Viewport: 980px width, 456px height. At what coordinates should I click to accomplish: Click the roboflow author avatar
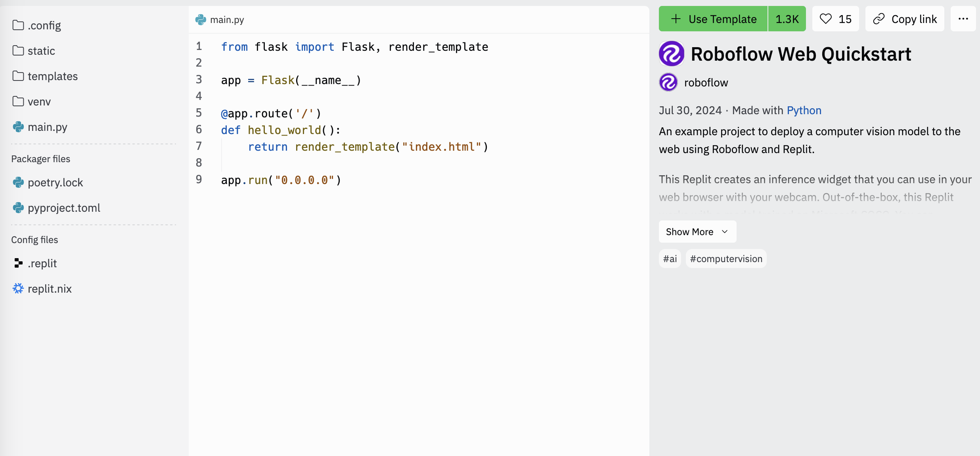tap(668, 82)
